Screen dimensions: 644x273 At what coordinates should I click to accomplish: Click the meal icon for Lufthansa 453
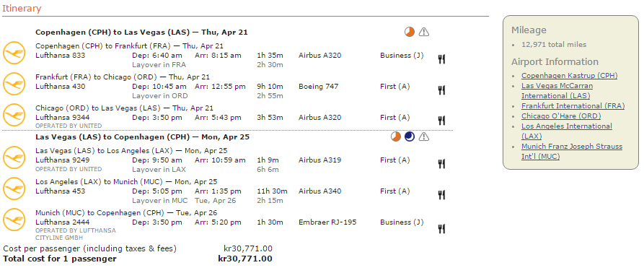(441, 194)
